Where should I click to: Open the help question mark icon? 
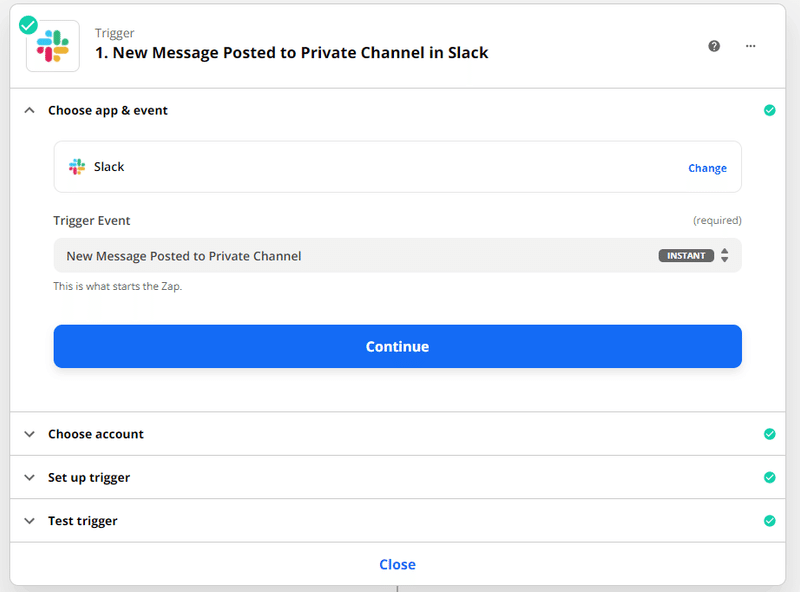pos(714,46)
